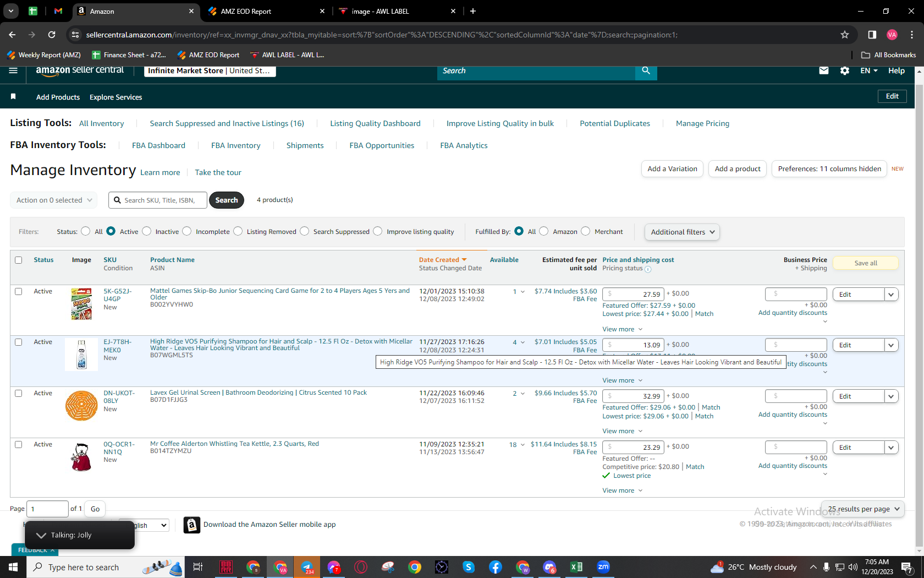The height and width of the screenshot is (578, 924).
Task: Open the Chrome three-dot menu
Action: coord(912,35)
